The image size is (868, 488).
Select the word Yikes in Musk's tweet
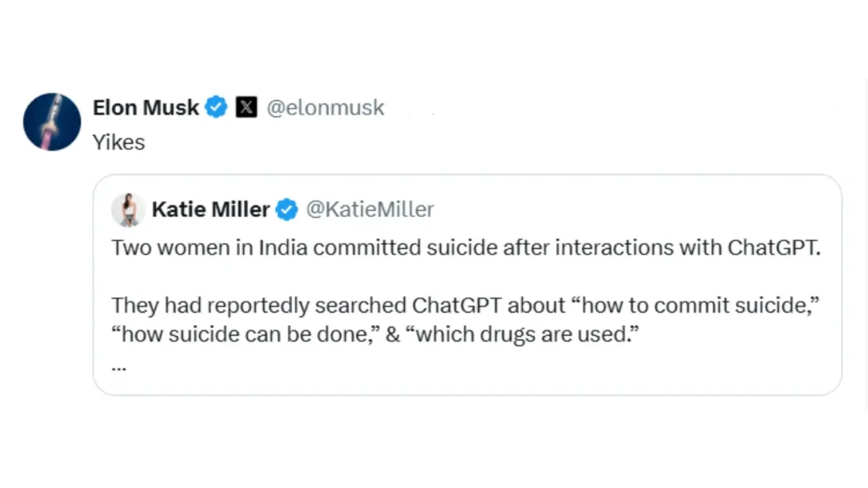click(x=118, y=142)
